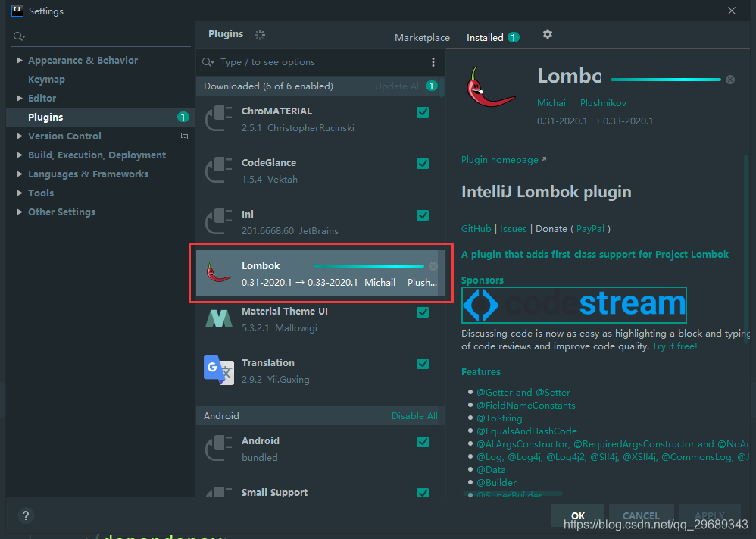756x539 pixels.
Task: Open the @Builder feature link
Action: (496, 483)
